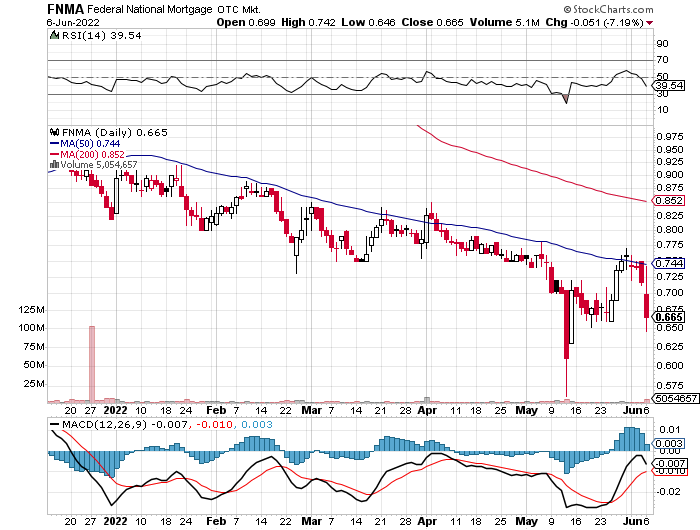Click the -0.007 MACD axis tag
700x530 pixels.
[x=669, y=463]
